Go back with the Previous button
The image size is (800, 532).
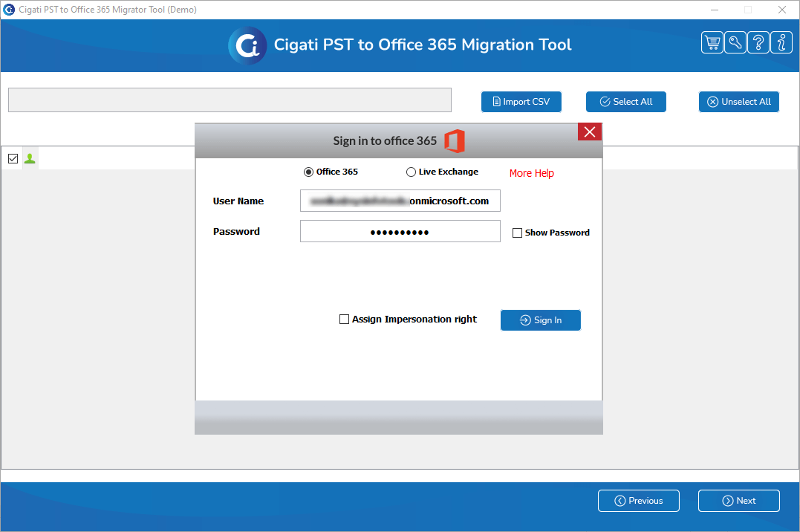pos(639,501)
